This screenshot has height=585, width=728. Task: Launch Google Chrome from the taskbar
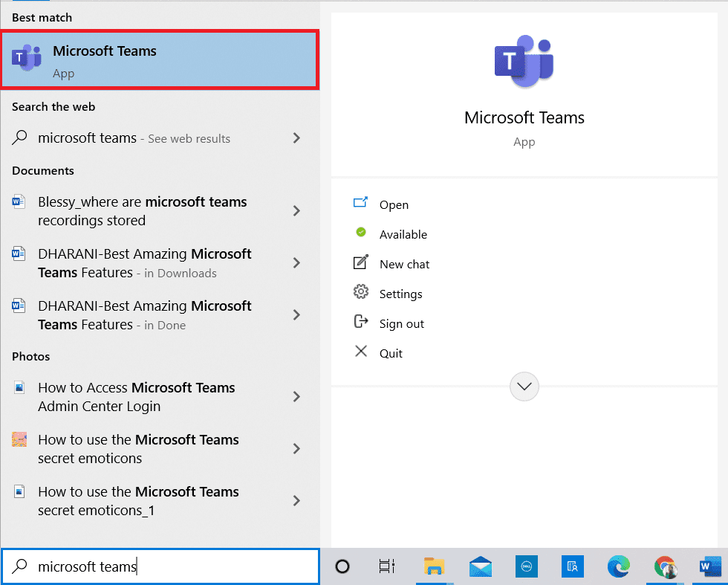(x=666, y=567)
